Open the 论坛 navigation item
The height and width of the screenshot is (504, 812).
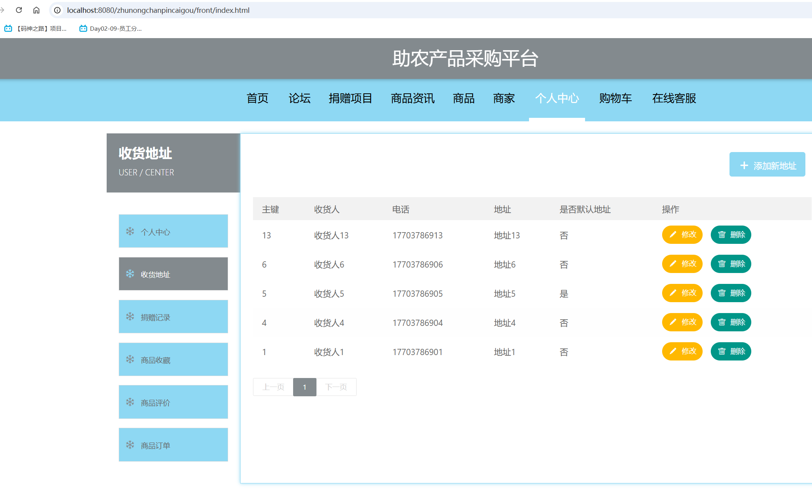point(299,98)
